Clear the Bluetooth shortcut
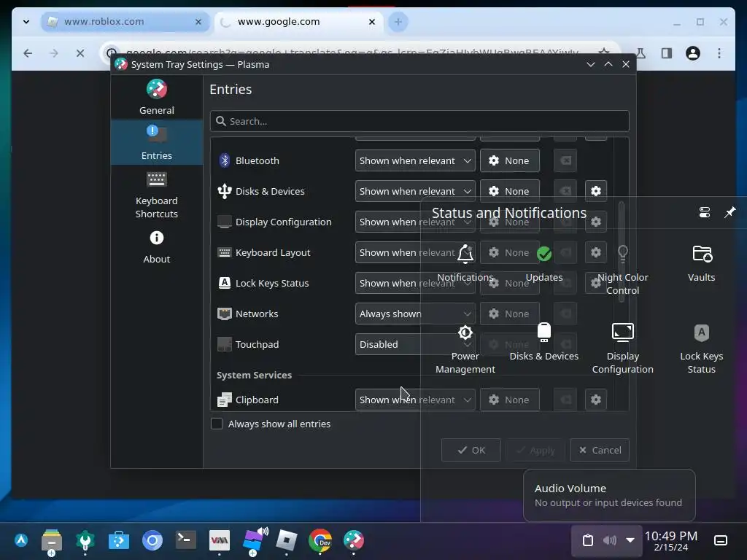The height and width of the screenshot is (560, 747). pyautogui.click(x=565, y=160)
